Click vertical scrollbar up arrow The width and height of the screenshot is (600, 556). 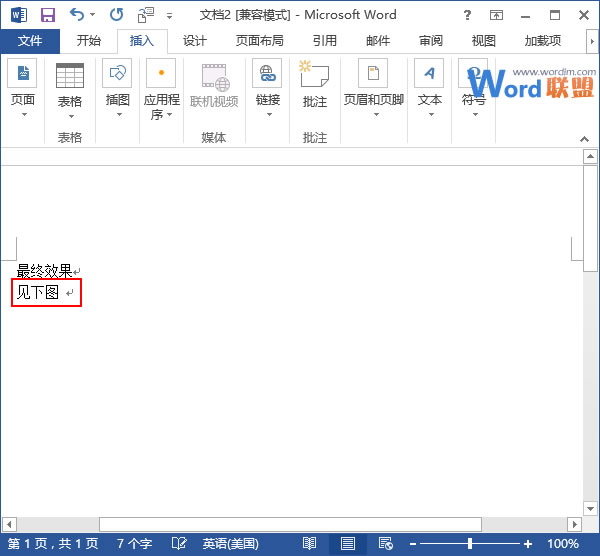click(590, 156)
